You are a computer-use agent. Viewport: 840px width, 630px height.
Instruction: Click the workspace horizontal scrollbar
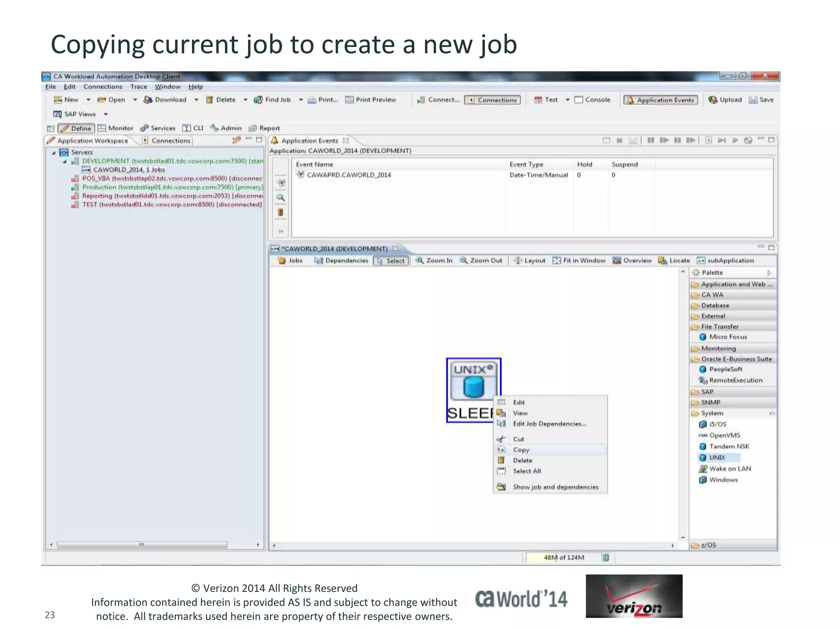pyautogui.click(x=142, y=545)
